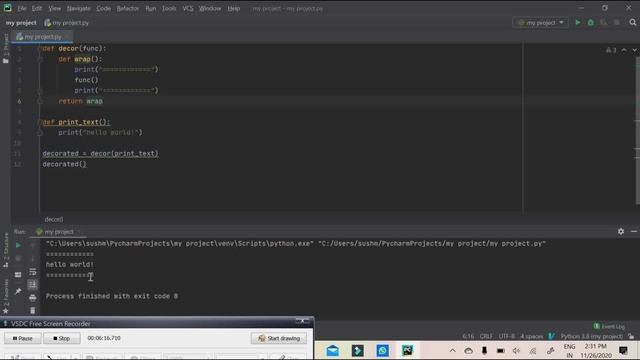Viewport: 640px width, 360px height.
Task: Run with Coverage from the top toolbar
Action: (x=603, y=23)
